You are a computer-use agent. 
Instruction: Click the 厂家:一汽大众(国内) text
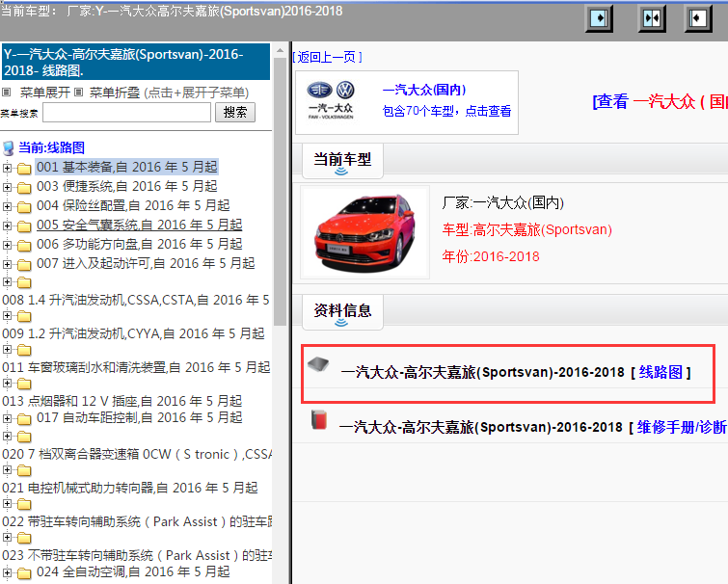(502, 202)
